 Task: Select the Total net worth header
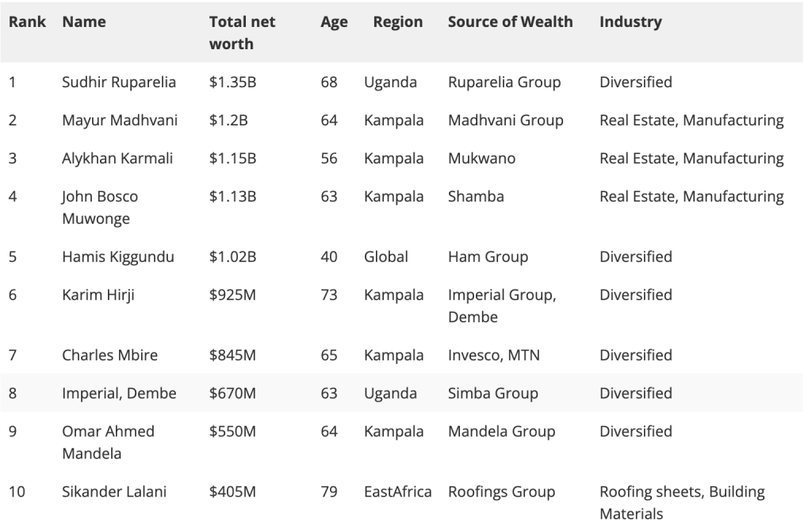coord(242,33)
